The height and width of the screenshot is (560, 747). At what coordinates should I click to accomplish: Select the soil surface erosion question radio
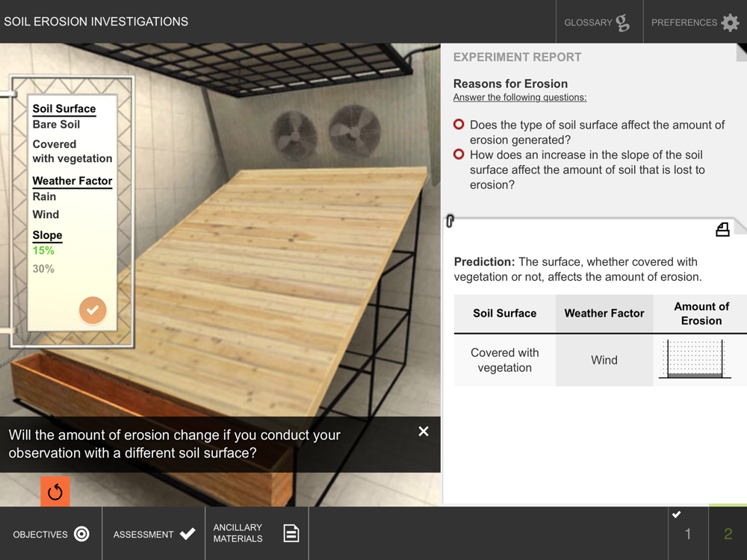tap(459, 124)
